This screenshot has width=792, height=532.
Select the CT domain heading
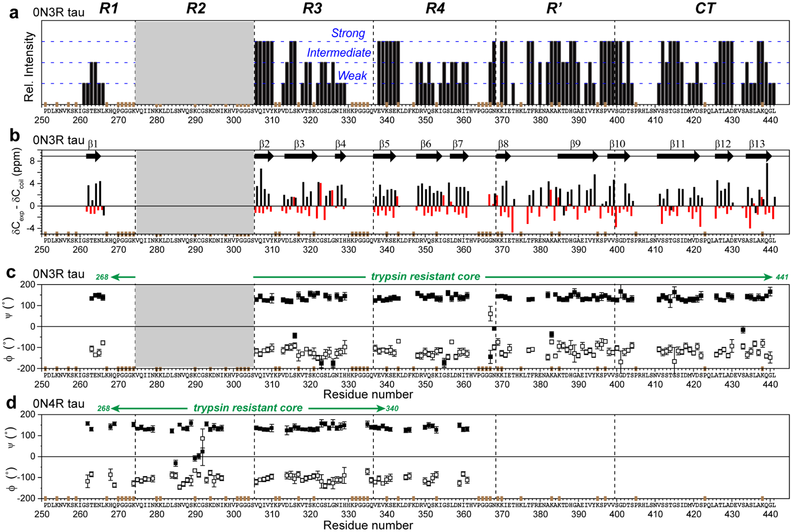click(x=705, y=8)
